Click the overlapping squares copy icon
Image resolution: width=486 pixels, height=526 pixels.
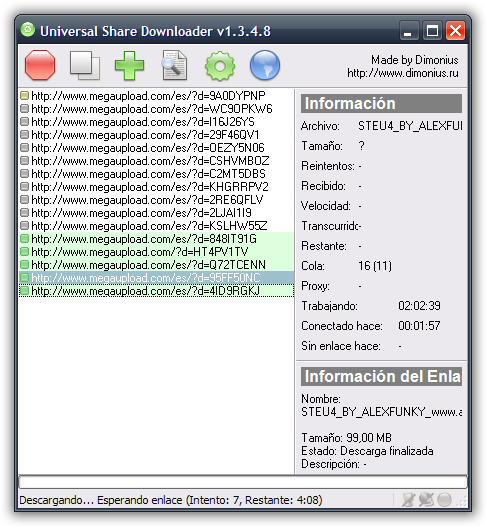click(85, 65)
